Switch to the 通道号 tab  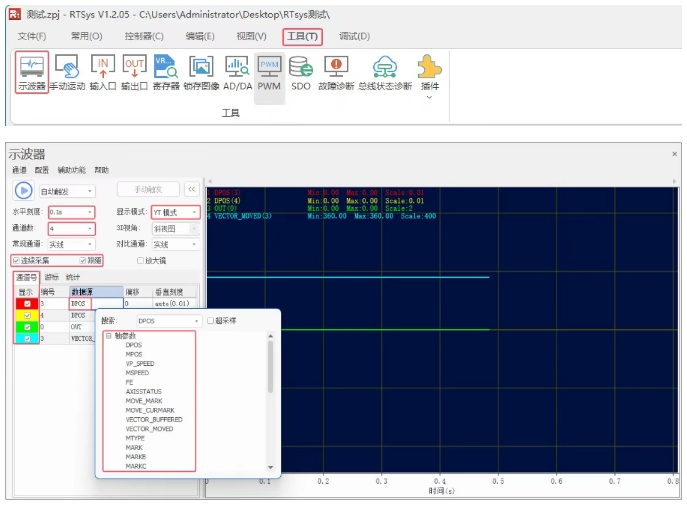[26, 277]
